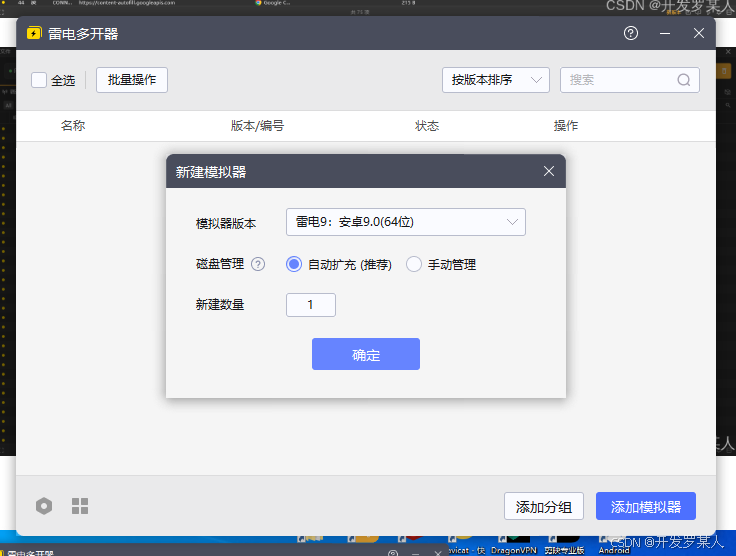Click the 添加分组 button
The width and height of the screenshot is (736, 556).
(544, 506)
